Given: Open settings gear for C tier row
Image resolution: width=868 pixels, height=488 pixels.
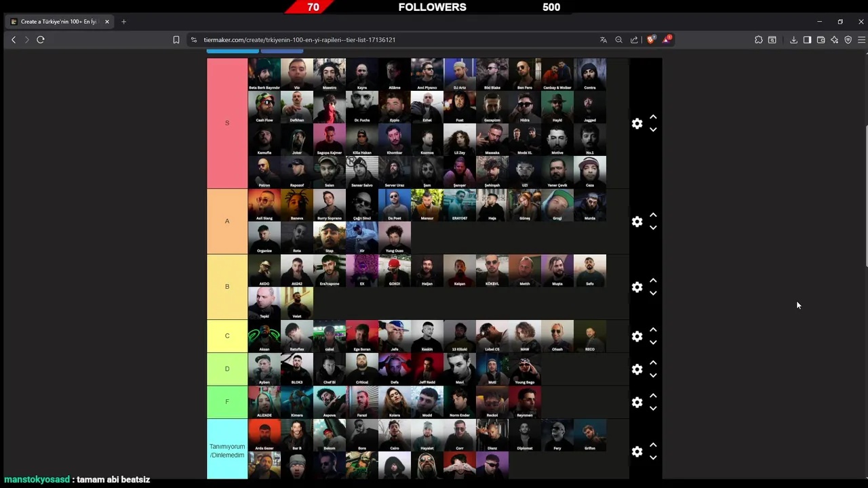Looking at the screenshot, I should click(637, 336).
